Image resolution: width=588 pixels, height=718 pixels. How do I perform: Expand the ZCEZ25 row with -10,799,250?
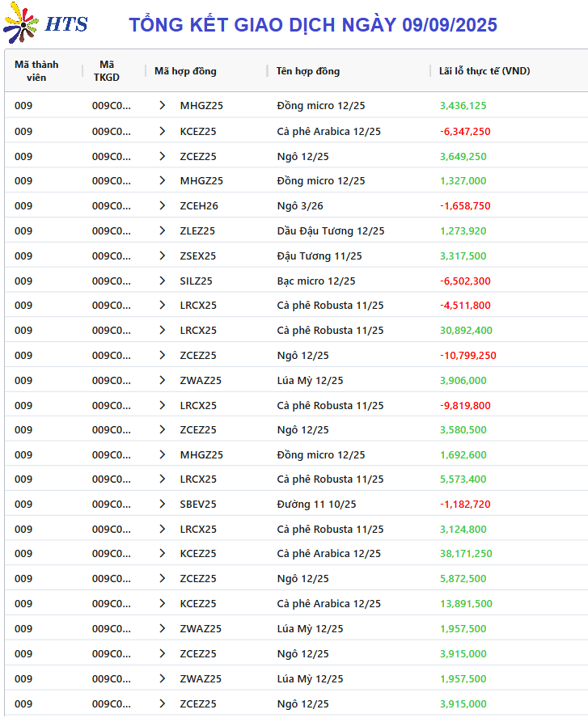click(x=162, y=355)
